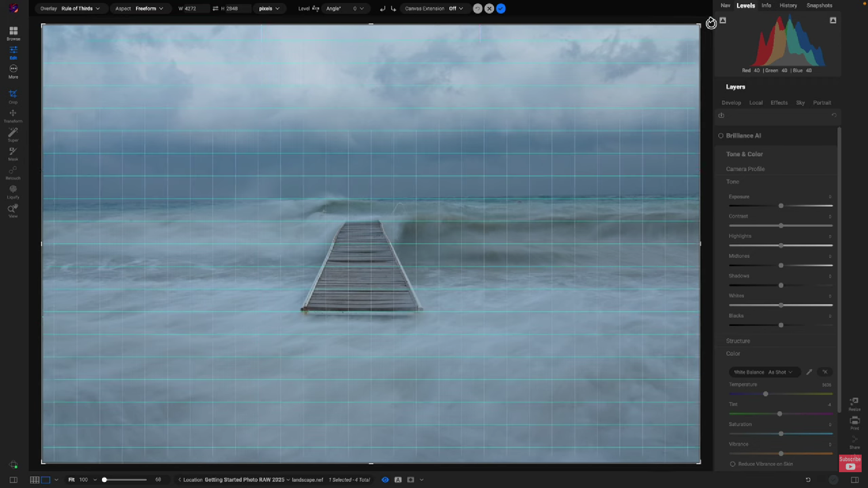Select the View zoom tool
The width and height of the screenshot is (868, 488).
[x=13, y=210]
